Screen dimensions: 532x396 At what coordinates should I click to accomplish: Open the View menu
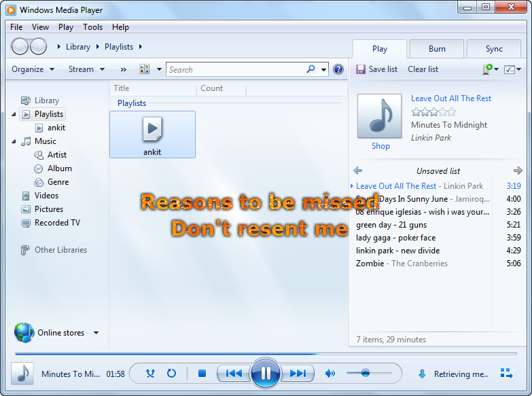click(x=40, y=27)
